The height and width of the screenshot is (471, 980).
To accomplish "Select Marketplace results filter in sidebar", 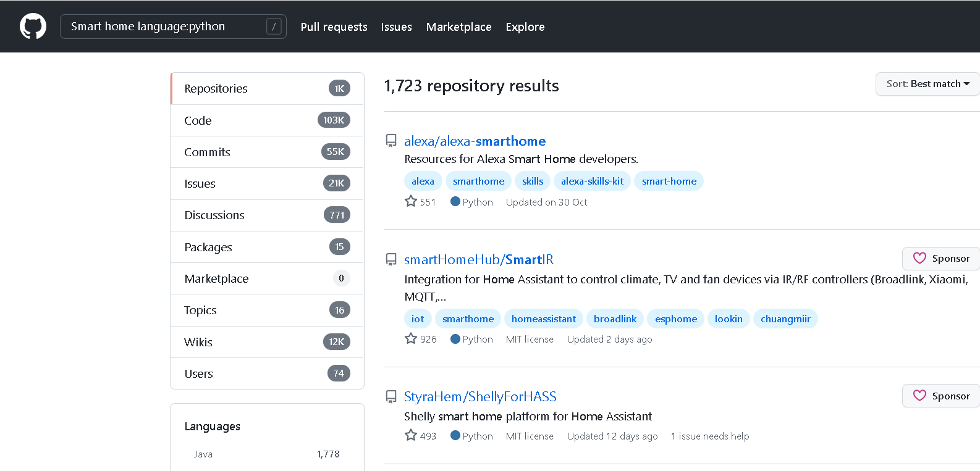I will click(267, 278).
